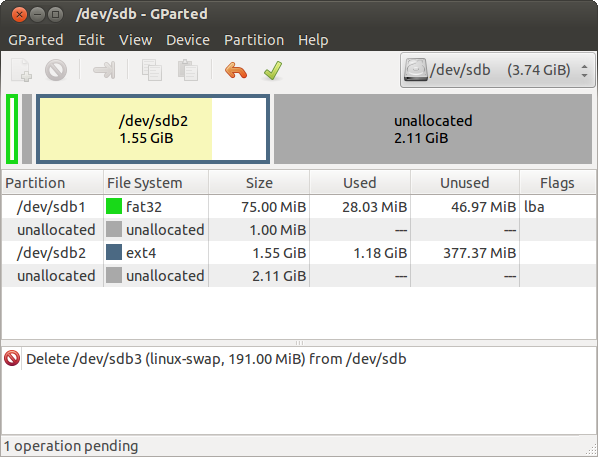Image resolution: width=598 pixels, height=457 pixels.
Task: Click the Paste partition toolbar icon
Action: [x=188, y=70]
